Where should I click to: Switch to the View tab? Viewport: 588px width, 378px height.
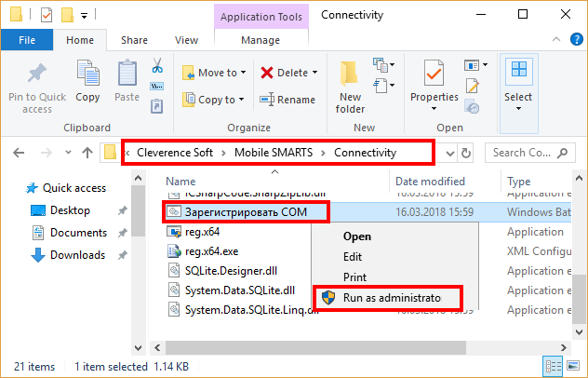(186, 40)
